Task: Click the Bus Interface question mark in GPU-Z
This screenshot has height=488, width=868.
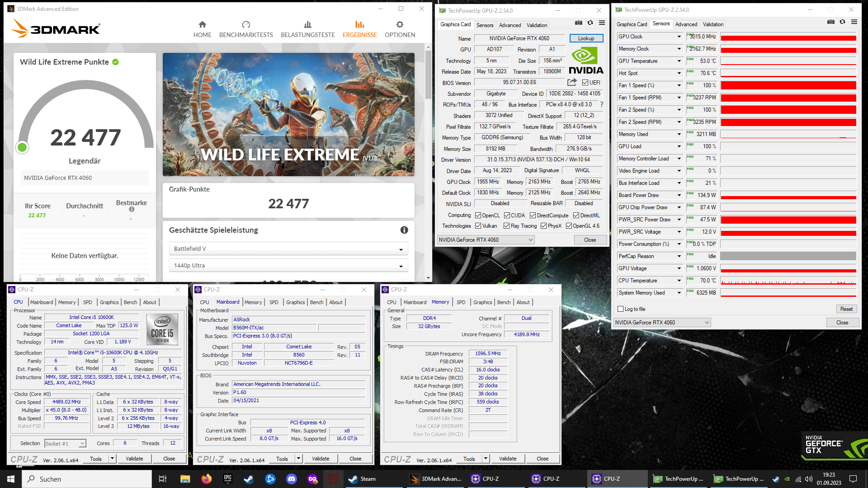Action: tap(602, 104)
